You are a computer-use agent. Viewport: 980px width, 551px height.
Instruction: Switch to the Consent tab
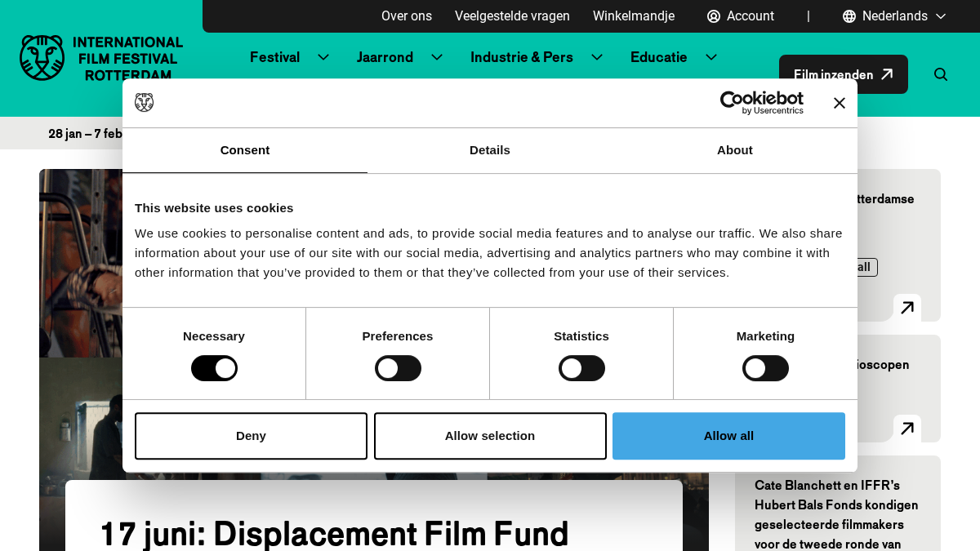pos(245,150)
